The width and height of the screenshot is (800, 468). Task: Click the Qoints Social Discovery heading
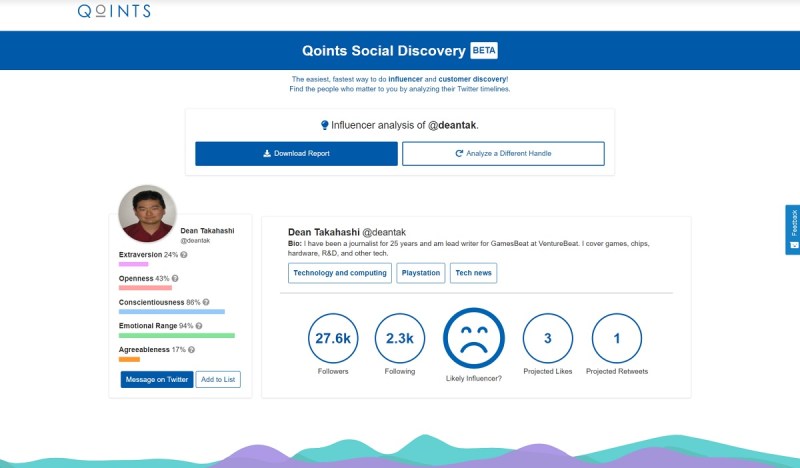(x=384, y=51)
